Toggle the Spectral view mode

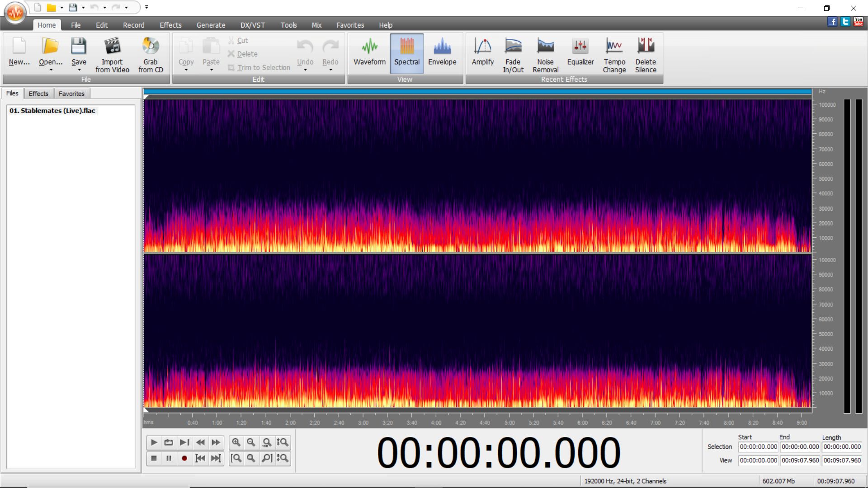coord(406,53)
